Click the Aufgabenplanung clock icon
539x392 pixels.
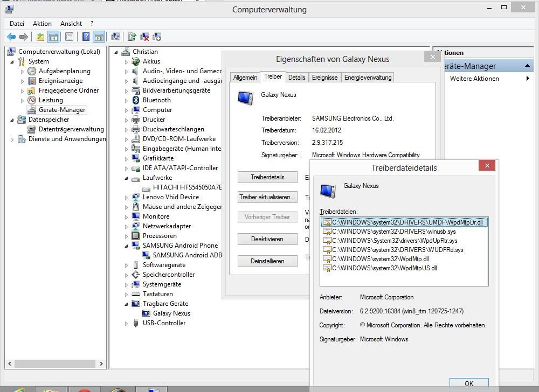32,71
